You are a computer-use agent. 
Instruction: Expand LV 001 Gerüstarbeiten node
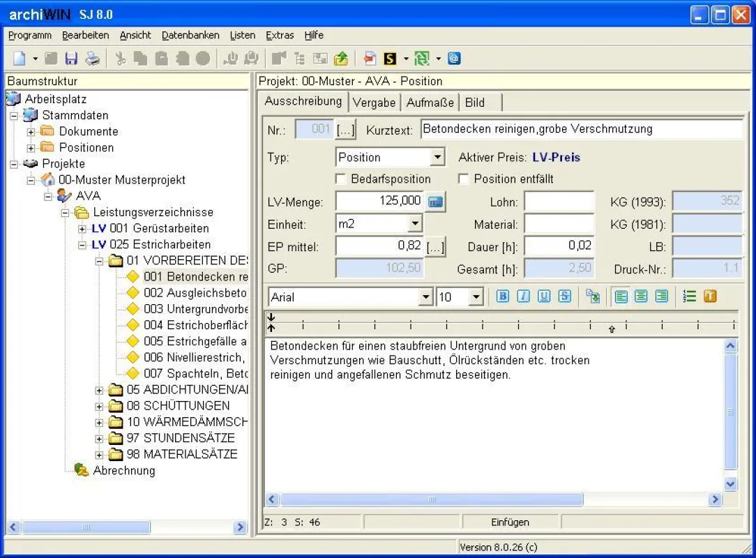[82, 229]
